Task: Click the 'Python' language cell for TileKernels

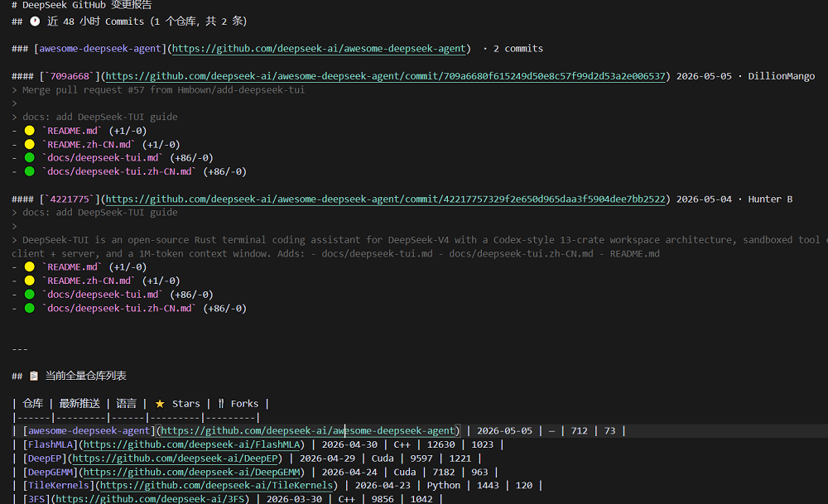Action: [444, 485]
